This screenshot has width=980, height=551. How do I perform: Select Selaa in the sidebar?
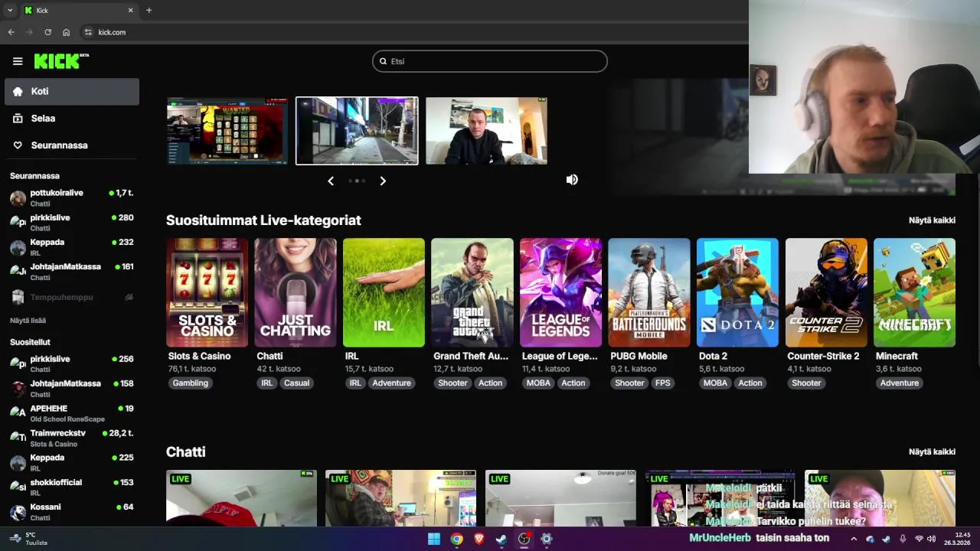click(x=72, y=119)
